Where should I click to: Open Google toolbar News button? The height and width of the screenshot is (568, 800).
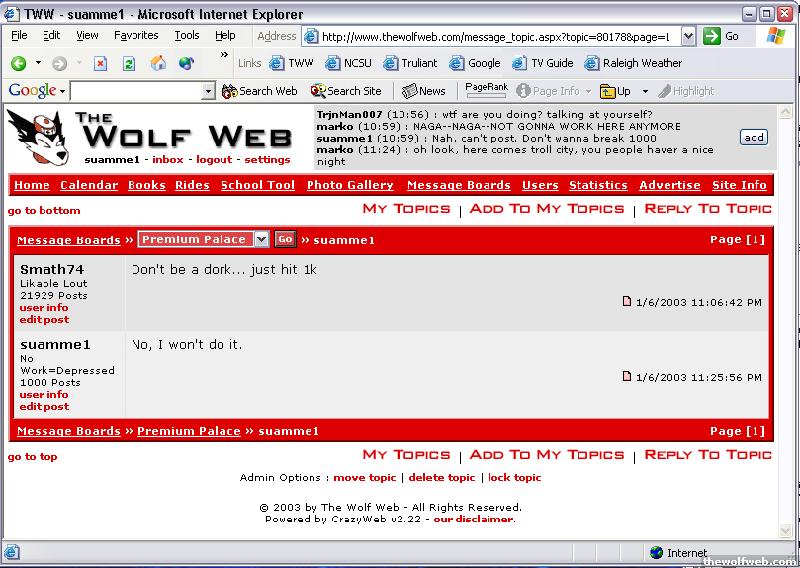click(x=424, y=91)
